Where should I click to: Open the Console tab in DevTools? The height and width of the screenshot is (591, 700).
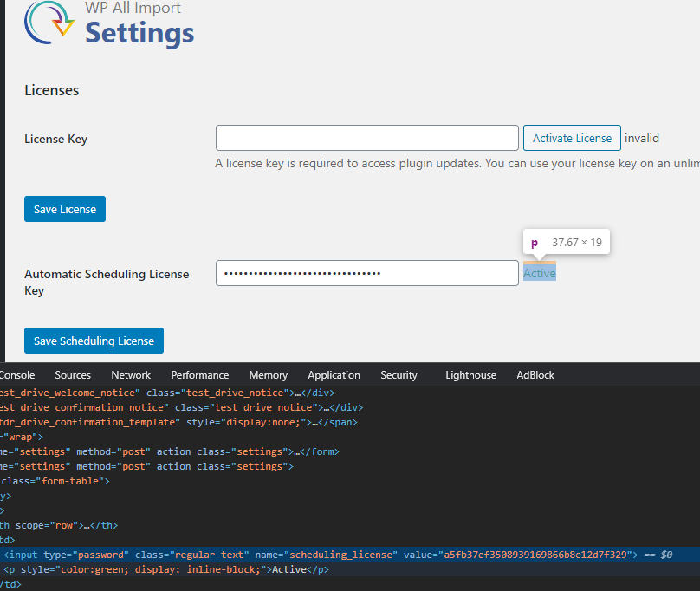click(x=17, y=375)
